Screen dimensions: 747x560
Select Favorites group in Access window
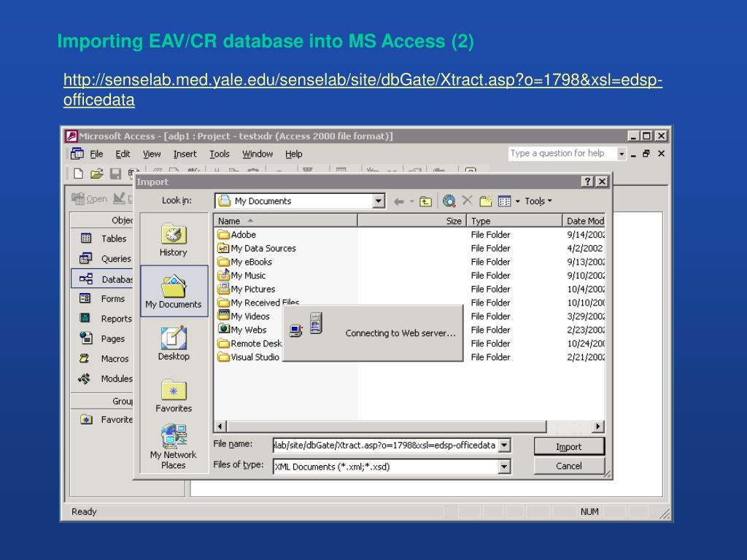(104, 419)
